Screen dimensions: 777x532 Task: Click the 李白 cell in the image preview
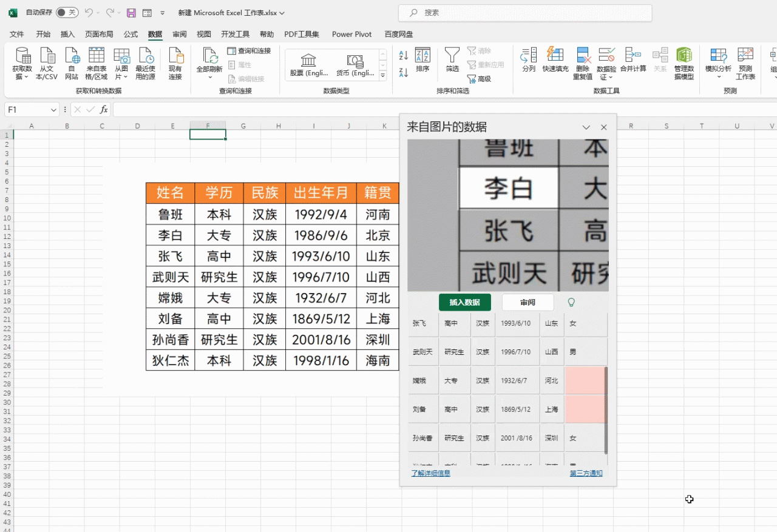click(508, 189)
